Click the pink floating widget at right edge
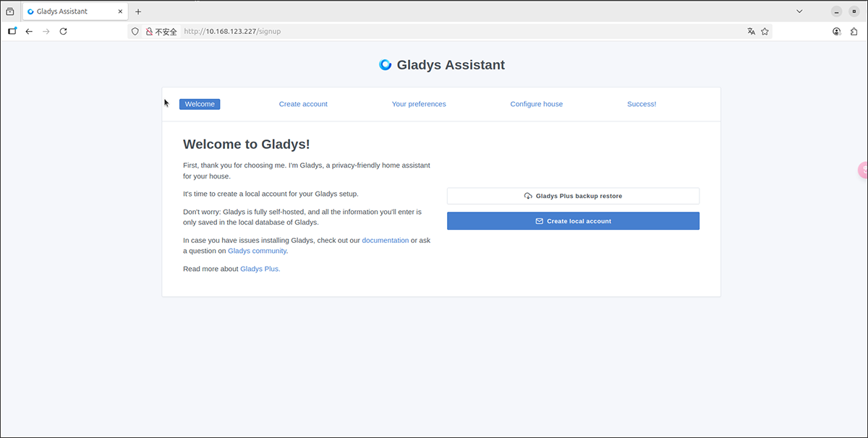The width and height of the screenshot is (868, 438). pos(863,171)
